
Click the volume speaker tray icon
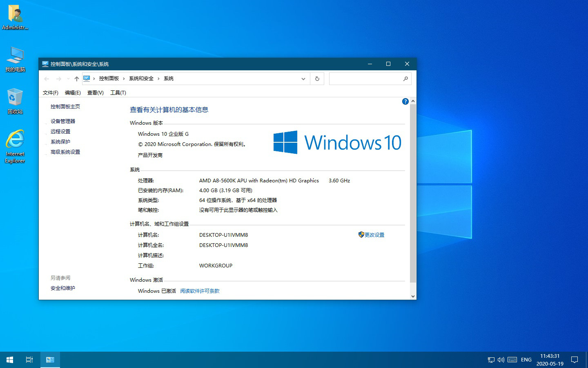(501, 360)
